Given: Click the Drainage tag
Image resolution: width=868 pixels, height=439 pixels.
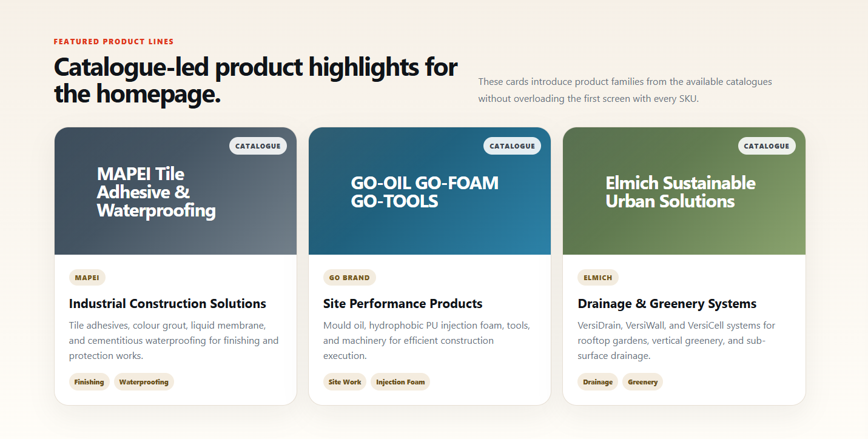Looking at the screenshot, I should 597,382.
